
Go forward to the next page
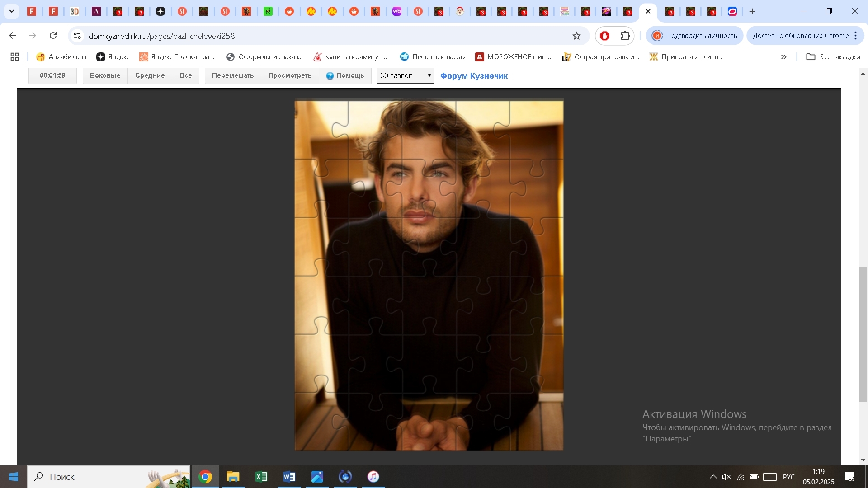point(33,35)
